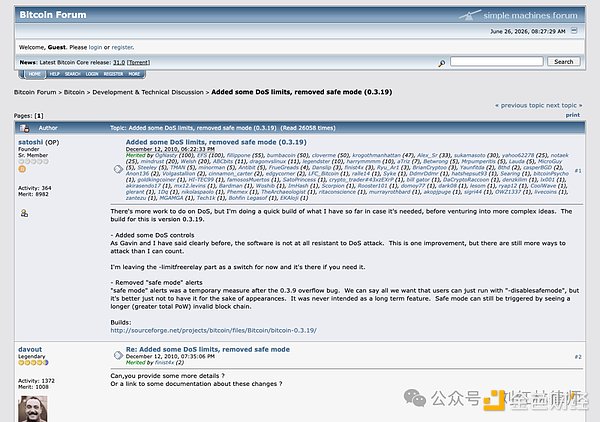Open davout's username link
The width and height of the screenshot is (600, 422).
point(30,349)
